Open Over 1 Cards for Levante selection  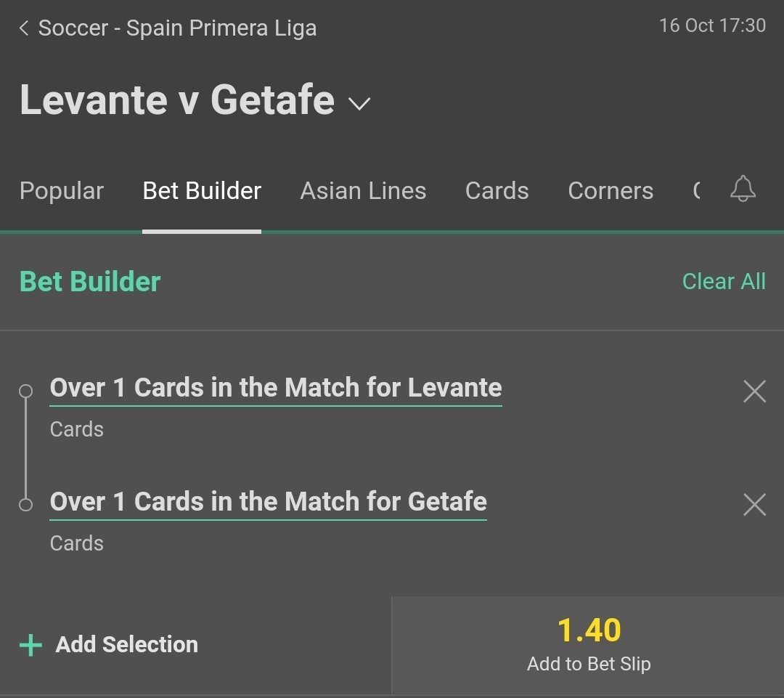pos(275,388)
